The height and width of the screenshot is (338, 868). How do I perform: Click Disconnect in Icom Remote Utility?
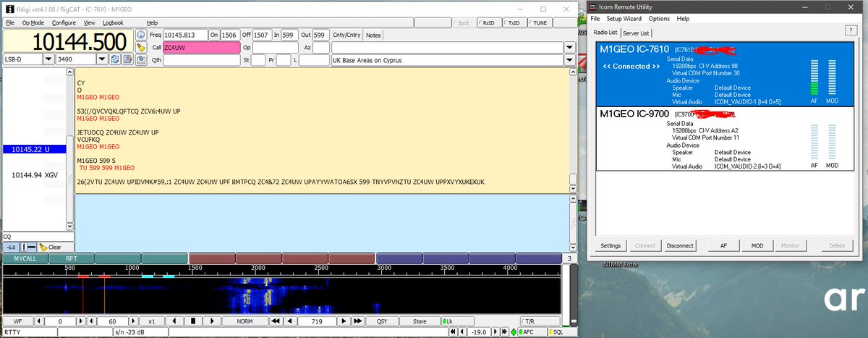coord(680,245)
